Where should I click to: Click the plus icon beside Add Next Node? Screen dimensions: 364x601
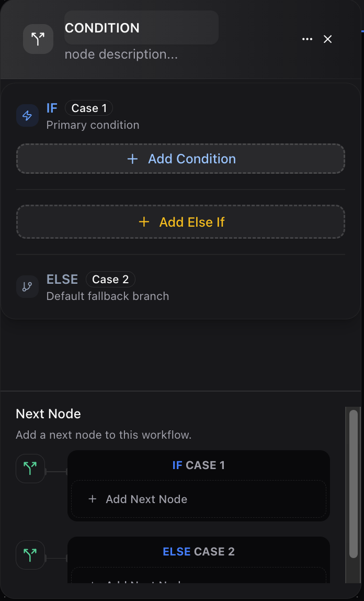[92, 499]
